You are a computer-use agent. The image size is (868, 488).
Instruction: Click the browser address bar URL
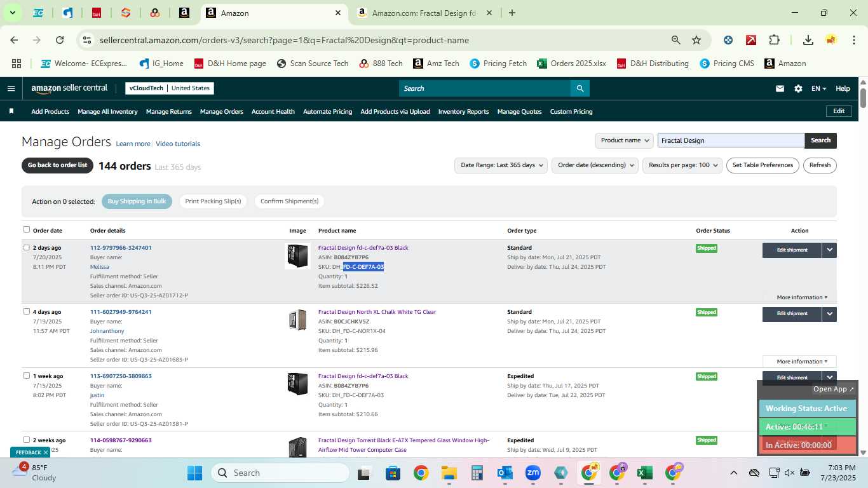point(284,40)
